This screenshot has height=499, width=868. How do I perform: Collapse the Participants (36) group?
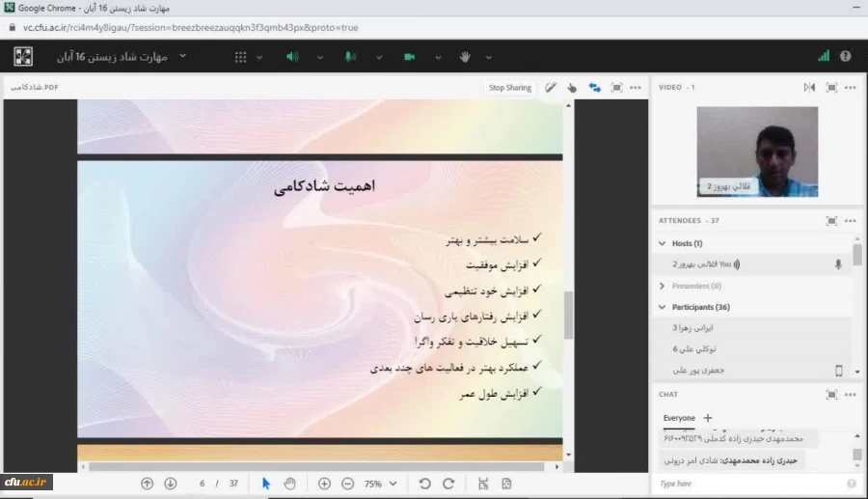pyautogui.click(x=662, y=307)
